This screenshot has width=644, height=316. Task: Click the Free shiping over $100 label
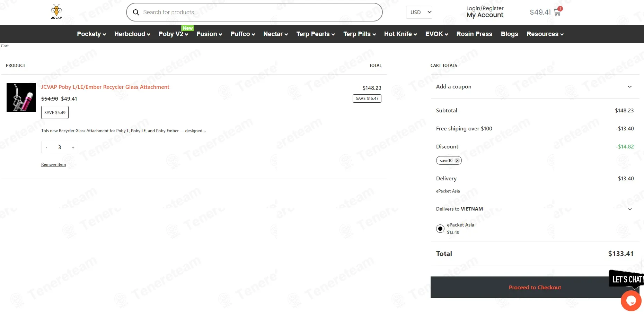(x=464, y=129)
